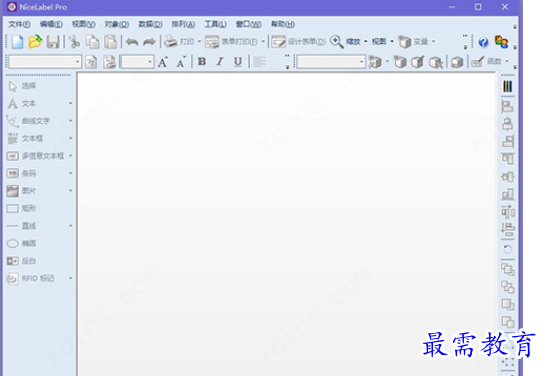
Task: Open the 数据 menu
Action: click(x=151, y=24)
